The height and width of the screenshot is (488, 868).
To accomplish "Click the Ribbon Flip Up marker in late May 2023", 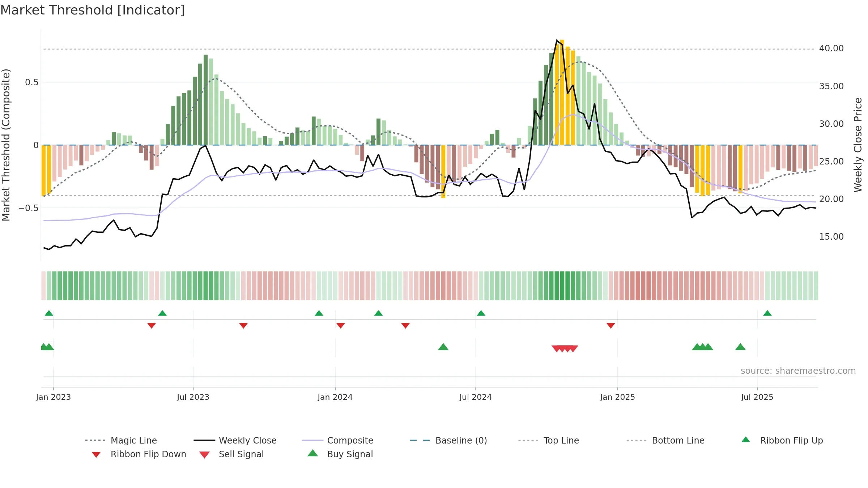I will click(x=162, y=313).
